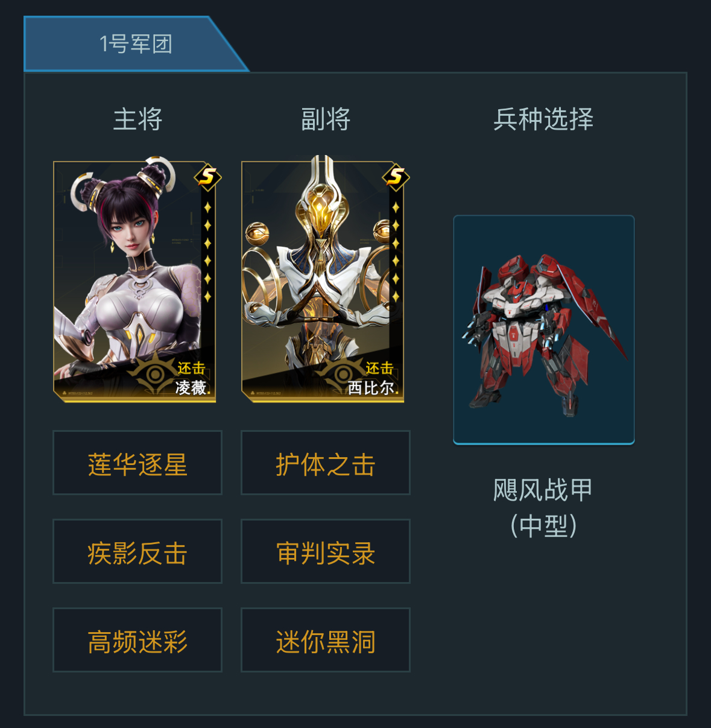Click the eye emblem on 凌薇 card
Screen dimensions: 711x728
pyautogui.click(x=155, y=374)
